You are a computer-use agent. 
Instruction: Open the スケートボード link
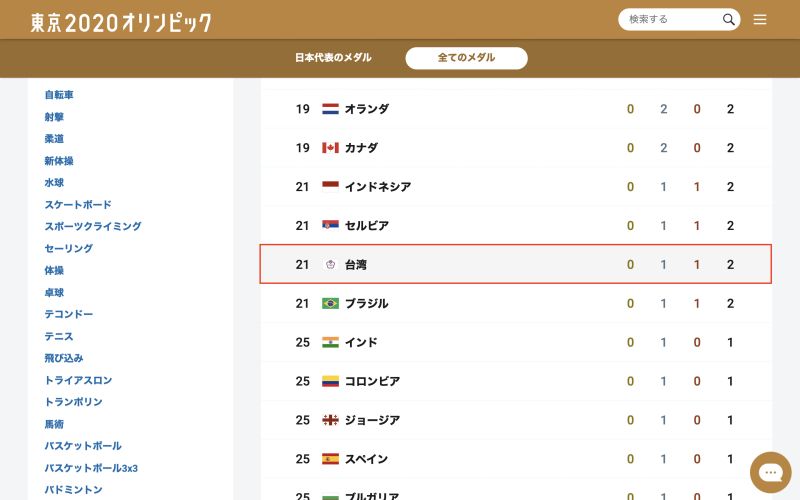78,205
